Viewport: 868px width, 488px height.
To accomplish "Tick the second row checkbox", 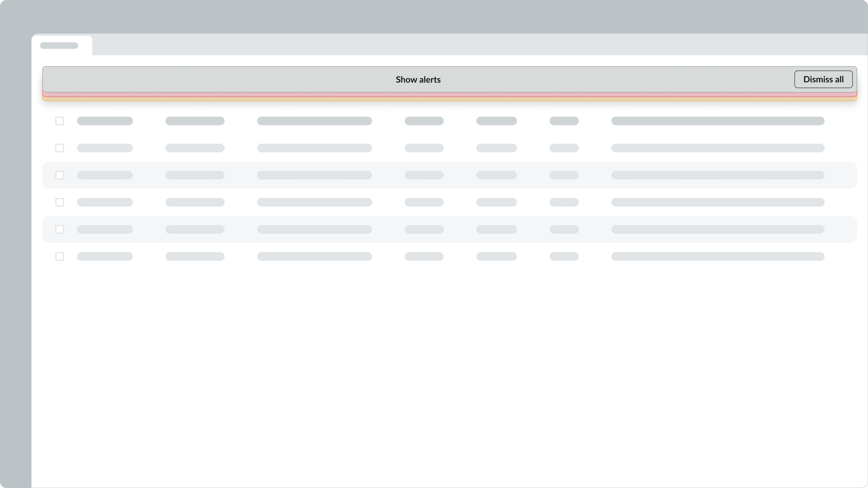I will point(60,148).
